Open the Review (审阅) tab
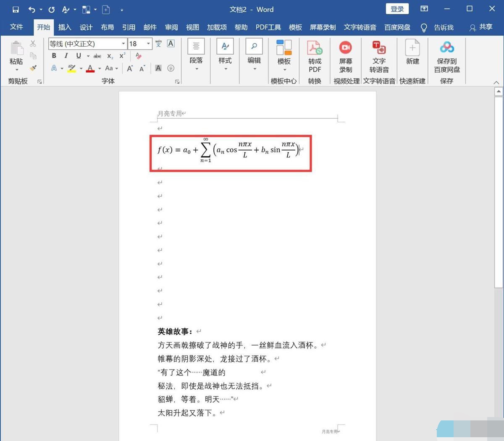This screenshot has height=441, width=504. pos(171,27)
